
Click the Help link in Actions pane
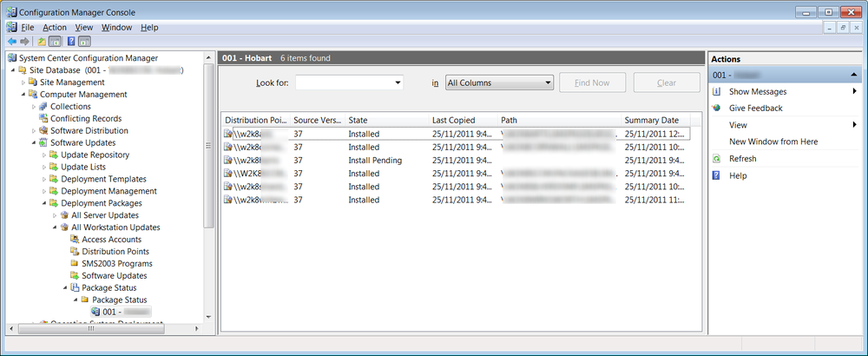click(738, 175)
